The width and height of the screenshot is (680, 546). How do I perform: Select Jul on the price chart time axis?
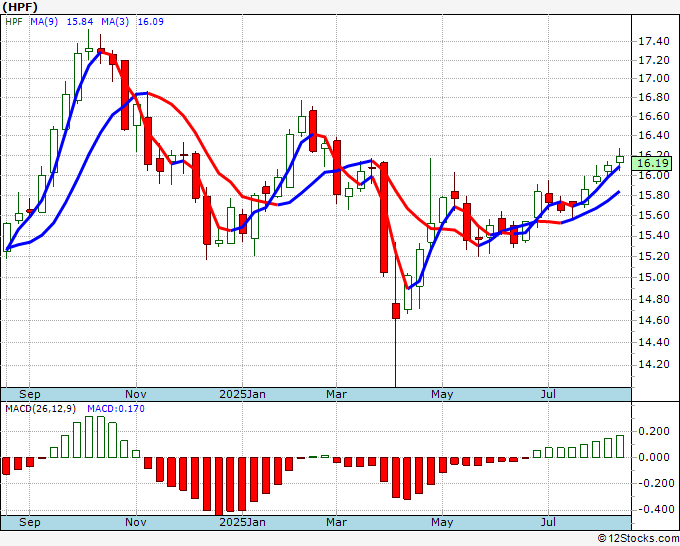pyautogui.click(x=549, y=394)
